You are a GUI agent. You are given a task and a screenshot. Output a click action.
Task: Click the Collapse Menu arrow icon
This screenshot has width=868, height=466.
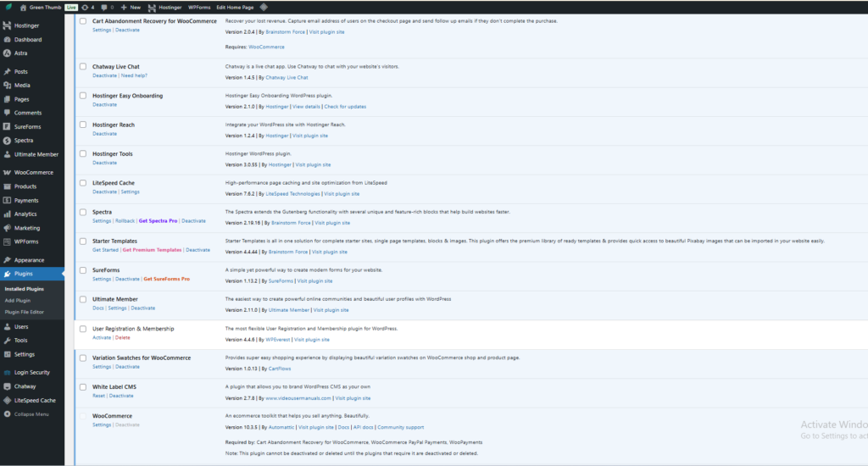[7, 414]
